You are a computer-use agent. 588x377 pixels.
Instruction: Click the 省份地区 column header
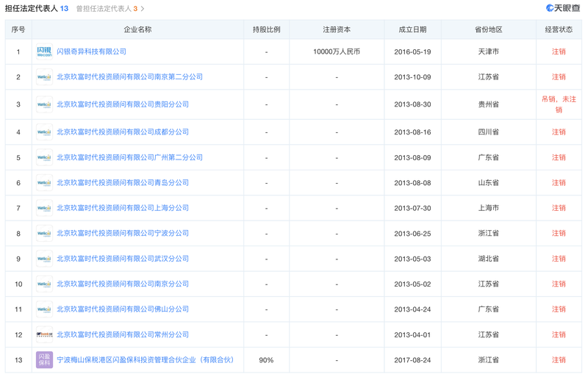coord(489,29)
